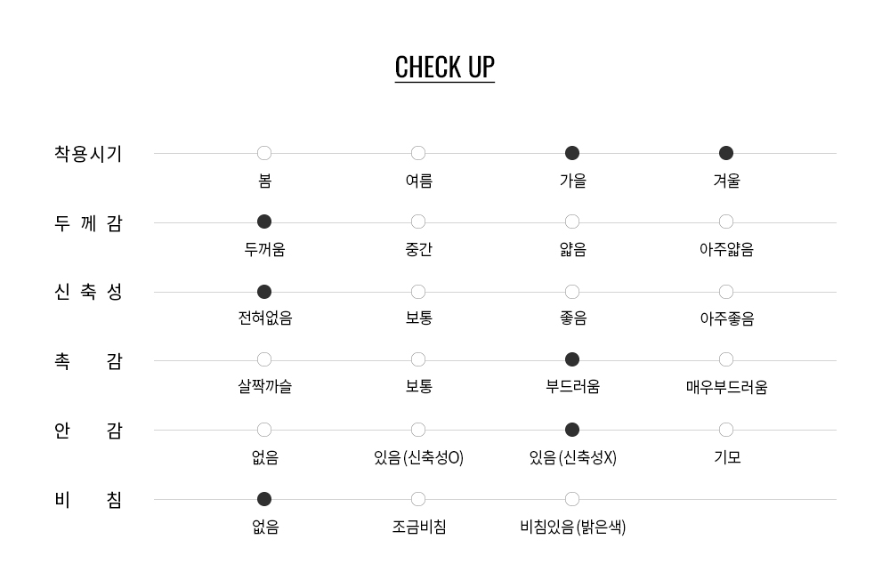Viewport: 890px width, 588px height.
Task: Click the 부드러움 text label
Action: 572,387
